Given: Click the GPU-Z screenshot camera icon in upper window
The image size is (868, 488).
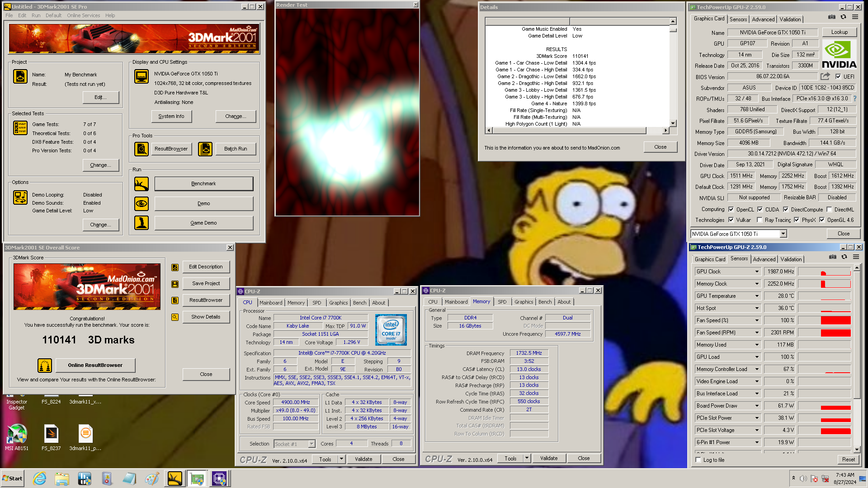Looking at the screenshot, I should pyautogui.click(x=831, y=17).
